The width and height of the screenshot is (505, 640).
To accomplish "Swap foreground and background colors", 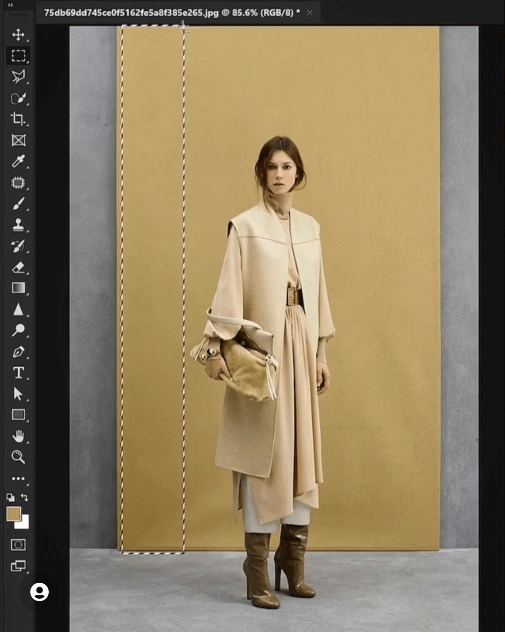I will pos(24,497).
